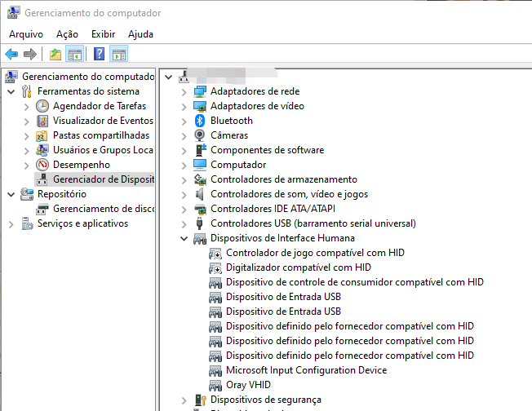Click the Agendador de Tarefas clock icon

[x=42, y=106]
